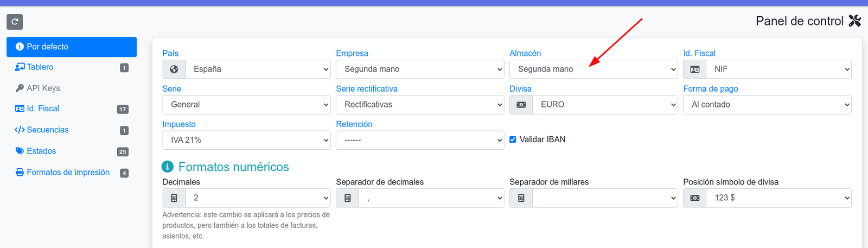Click the Divisa label

coord(521,88)
